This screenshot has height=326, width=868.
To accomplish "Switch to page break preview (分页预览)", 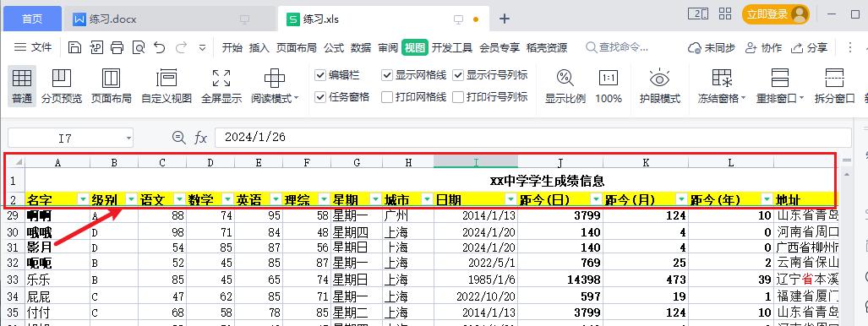I will tap(62, 86).
